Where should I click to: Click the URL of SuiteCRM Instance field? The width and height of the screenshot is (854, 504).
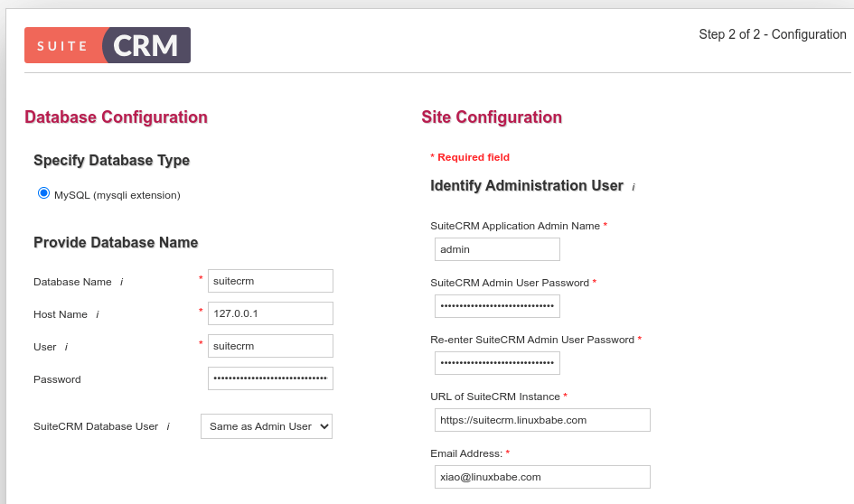click(542, 420)
